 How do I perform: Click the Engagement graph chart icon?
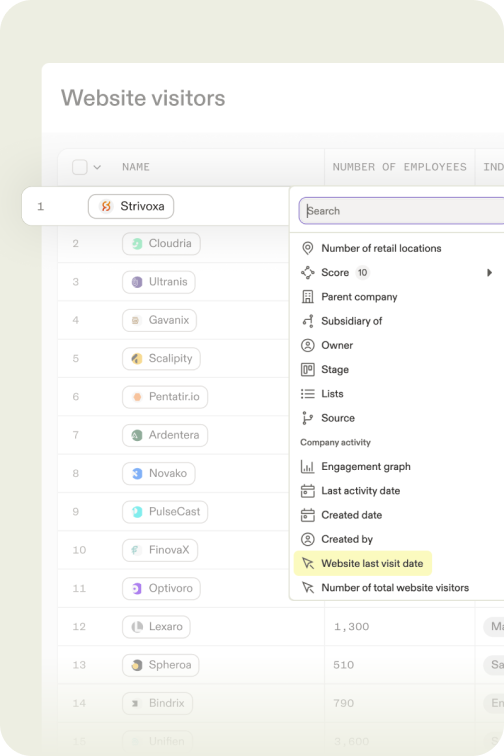coord(307,466)
